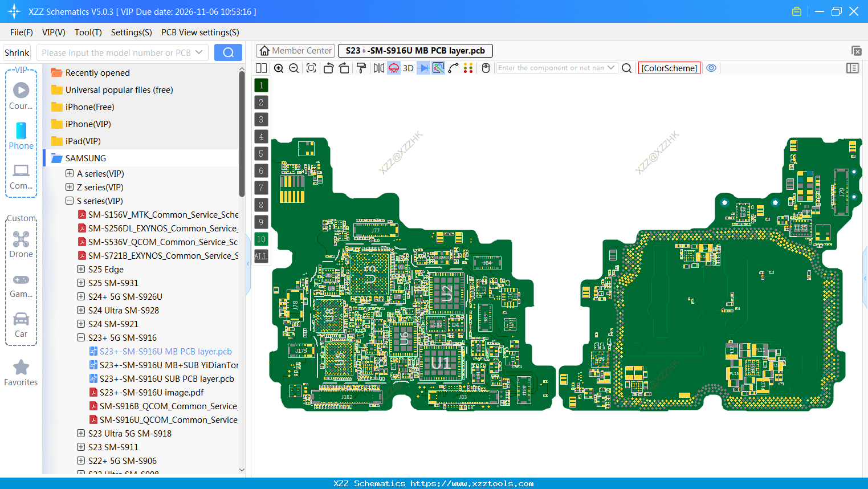Open the [ColorScheme] settings
Viewport: 868px width, 489px height.
pyautogui.click(x=669, y=68)
